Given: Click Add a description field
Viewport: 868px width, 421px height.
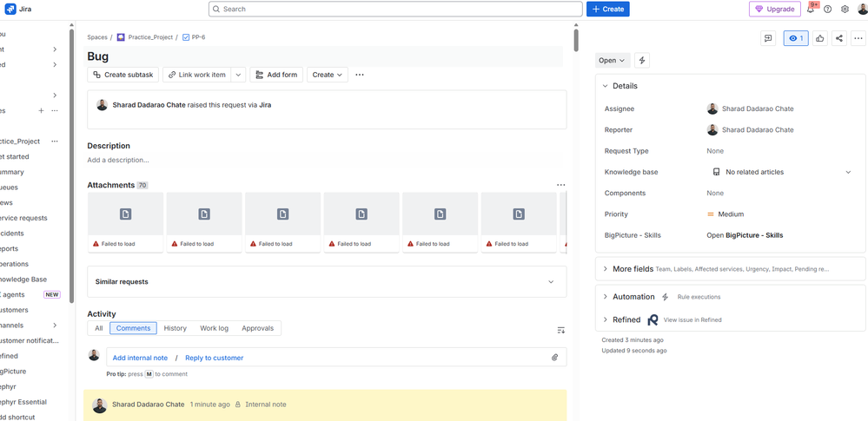Looking at the screenshot, I should (327, 160).
